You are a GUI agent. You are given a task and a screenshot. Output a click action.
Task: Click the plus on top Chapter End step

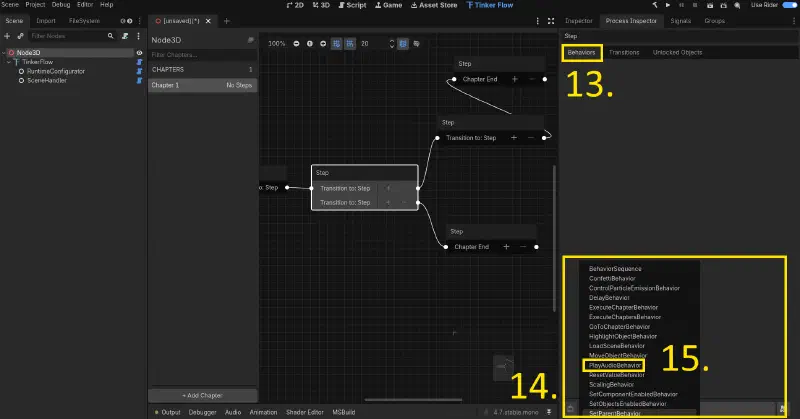pos(514,79)
